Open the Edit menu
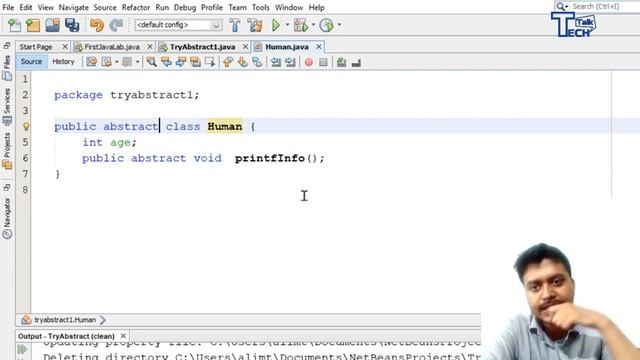This screenshot has height=360, width=640. (26, 7)
